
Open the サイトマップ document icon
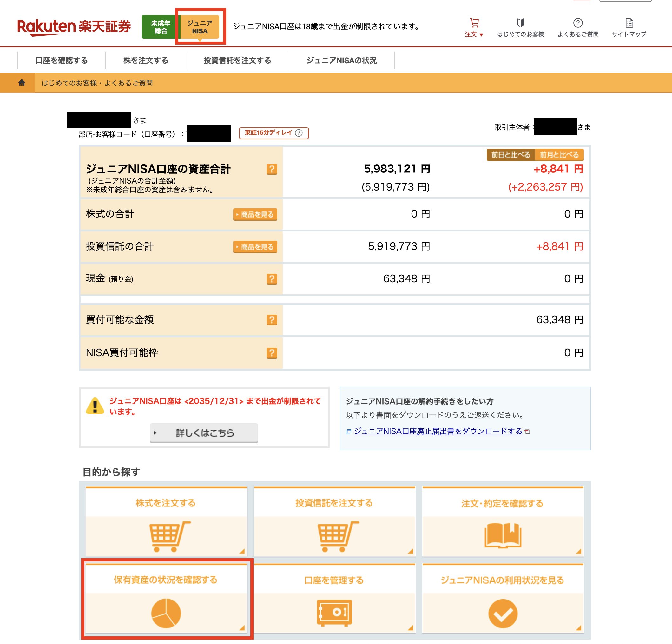click(x=629, y=23)
